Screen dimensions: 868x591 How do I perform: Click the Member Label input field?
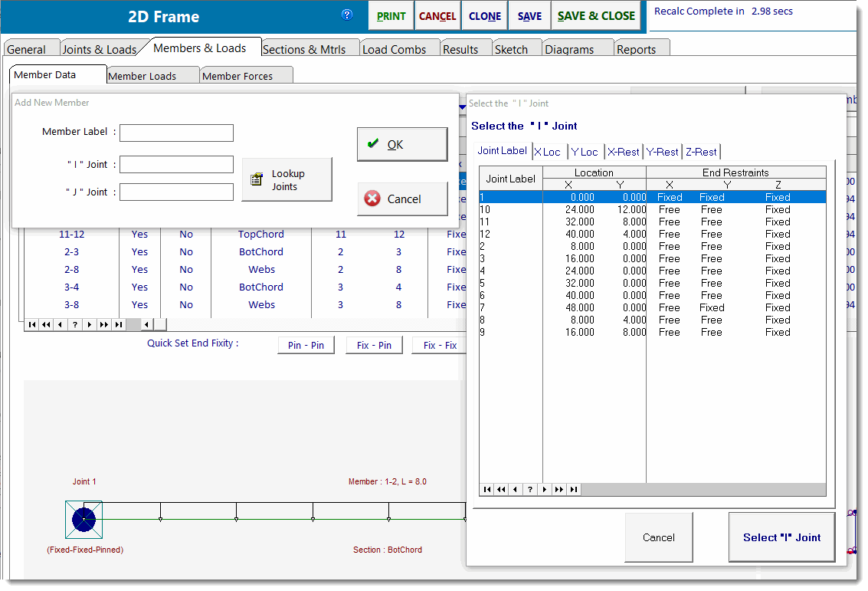point(176,133)
